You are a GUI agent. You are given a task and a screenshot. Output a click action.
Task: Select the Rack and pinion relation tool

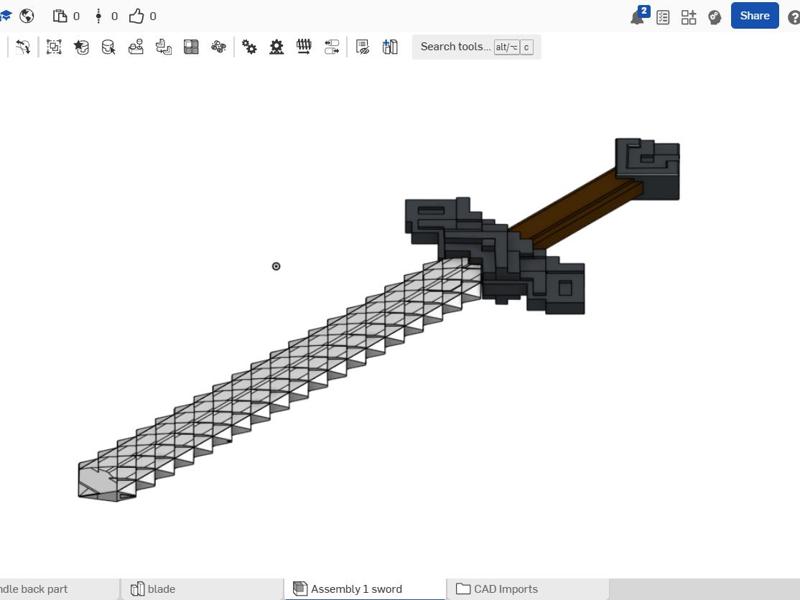[277, 47]
